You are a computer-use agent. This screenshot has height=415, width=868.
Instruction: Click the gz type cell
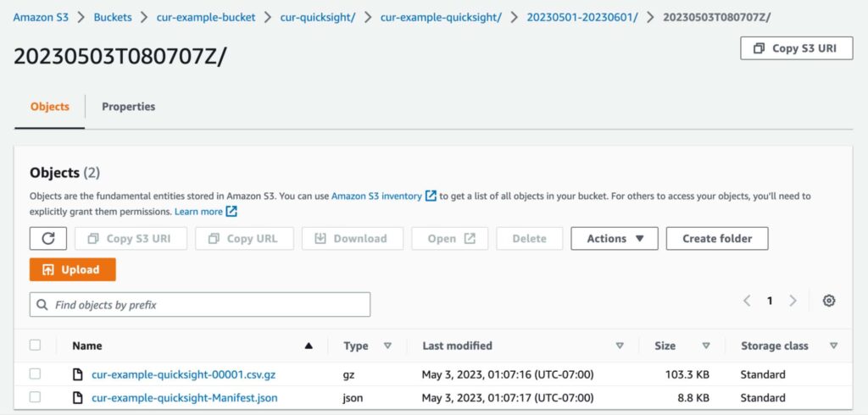[x=348, y=375]
